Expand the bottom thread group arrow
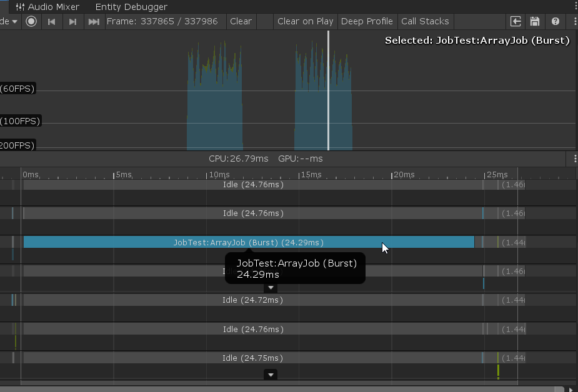Viewport: 578px width, 392px height. (x=271, y=375)
